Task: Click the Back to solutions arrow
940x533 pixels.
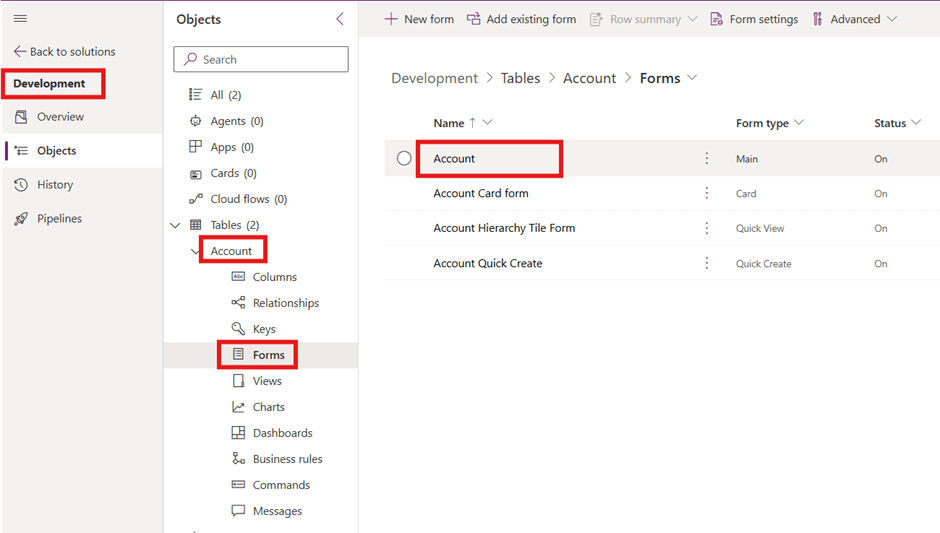Action: point(20,52)
